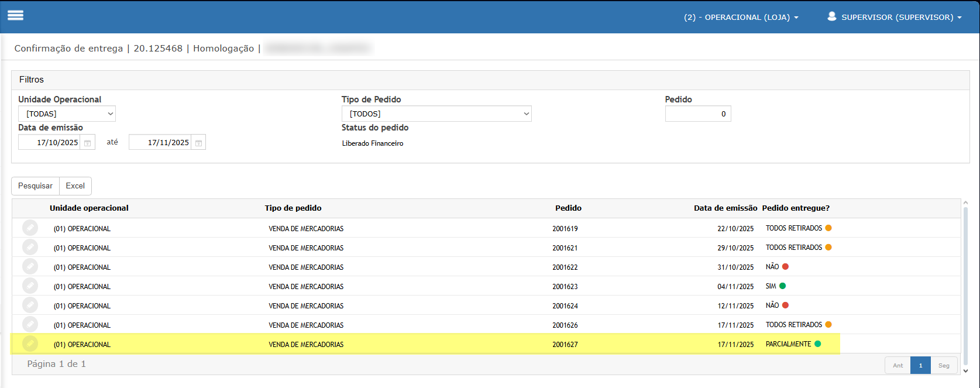
Task: Click edit pencil icon for order 2001627
Action: pos(30,344)
